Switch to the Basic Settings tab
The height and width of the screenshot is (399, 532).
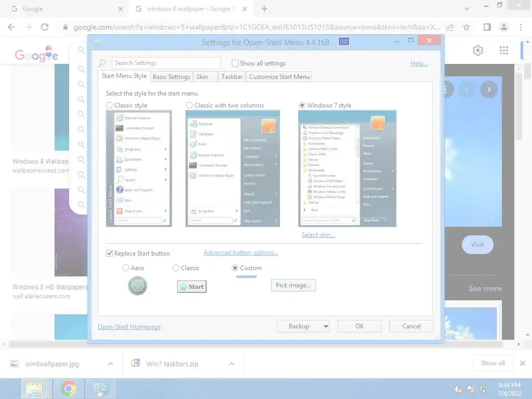click(171, 77)
